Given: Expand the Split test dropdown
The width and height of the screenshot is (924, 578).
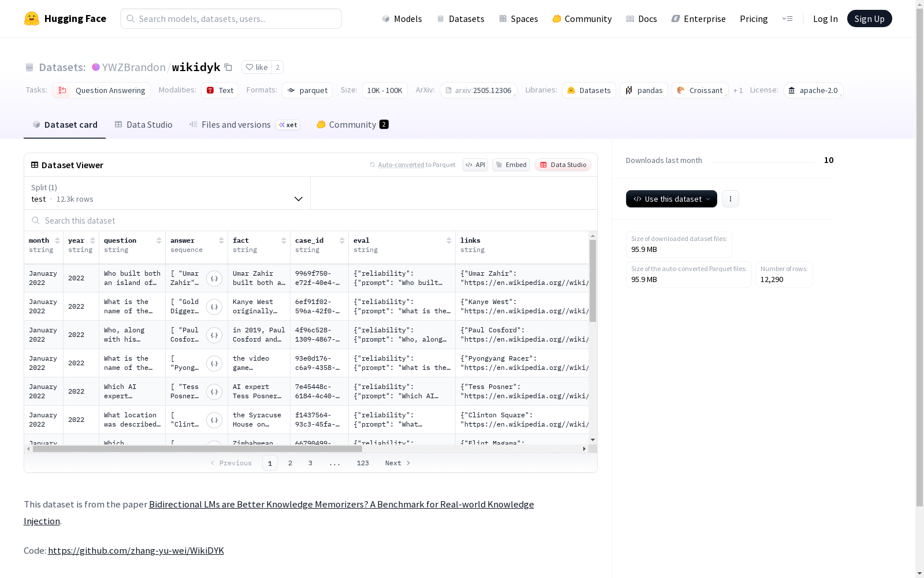Looking at the screenshot, I should tap(167, 193).
